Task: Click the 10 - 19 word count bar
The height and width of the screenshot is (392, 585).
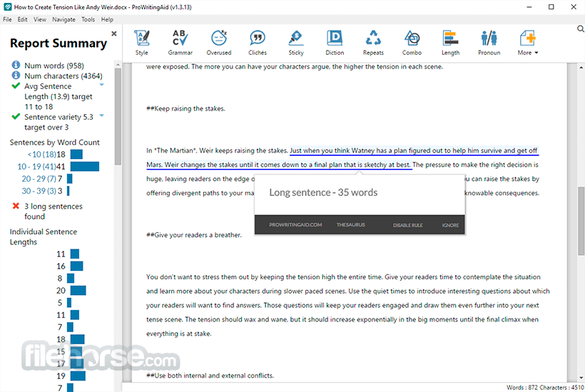Action: pos(85,167)
